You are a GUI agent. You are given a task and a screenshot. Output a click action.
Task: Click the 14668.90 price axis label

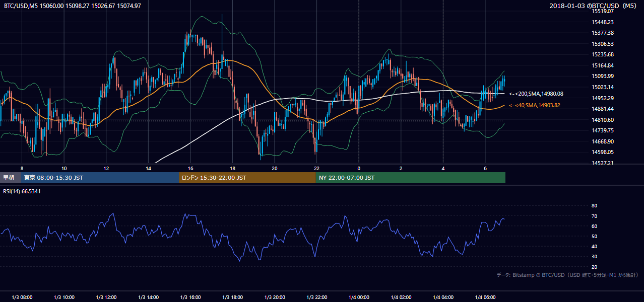[x=603, y=141]
